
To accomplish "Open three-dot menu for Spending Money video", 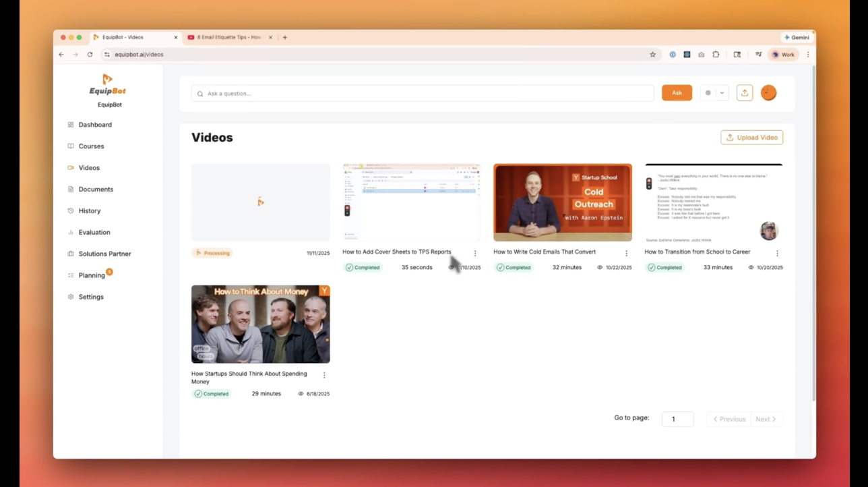I will click(x=324, y=376).
